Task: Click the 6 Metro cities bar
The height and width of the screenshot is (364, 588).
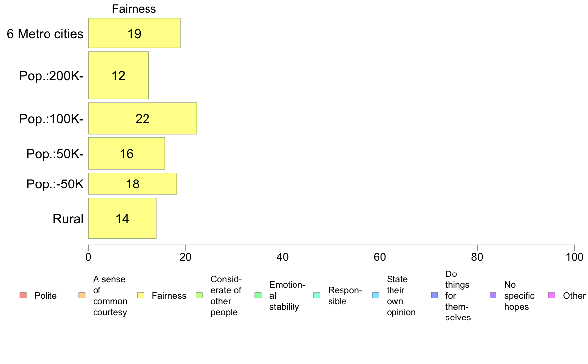Action: point(134,33)
